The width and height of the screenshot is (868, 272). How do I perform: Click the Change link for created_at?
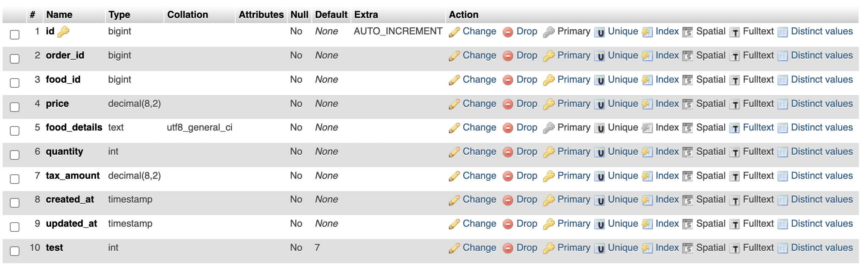pyautogui.click(x=479, y=200)
